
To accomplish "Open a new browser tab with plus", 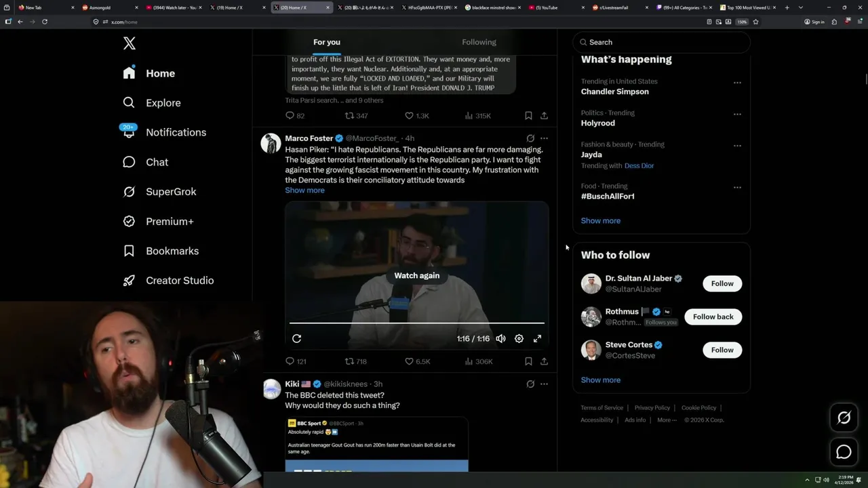I will tap(787, 7).
